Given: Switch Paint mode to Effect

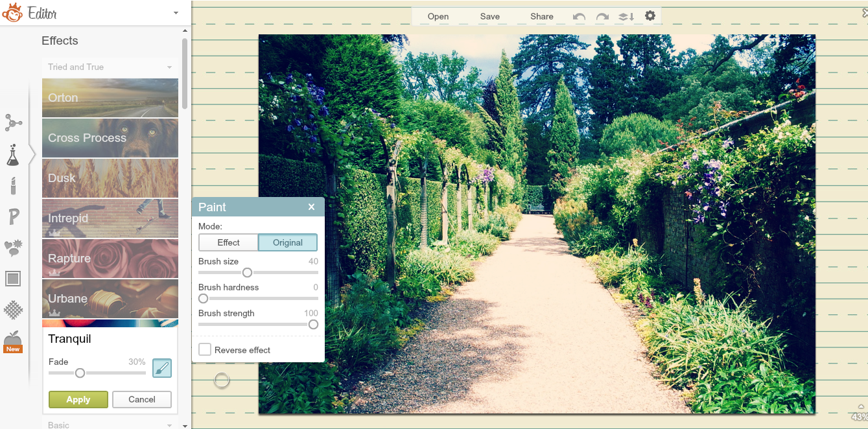Looking at the screenshot, I should coord(228,242).
